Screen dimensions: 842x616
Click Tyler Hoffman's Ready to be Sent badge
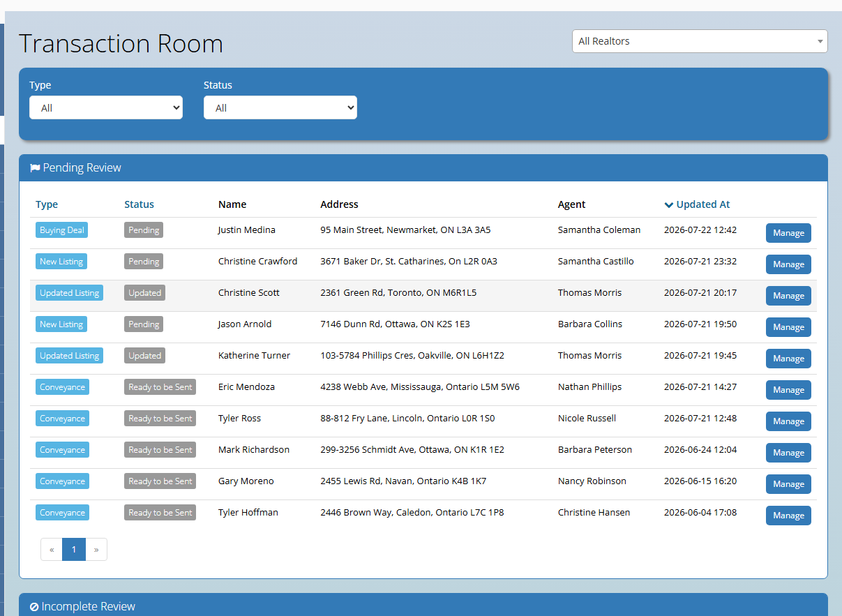(x=160, y=513)
